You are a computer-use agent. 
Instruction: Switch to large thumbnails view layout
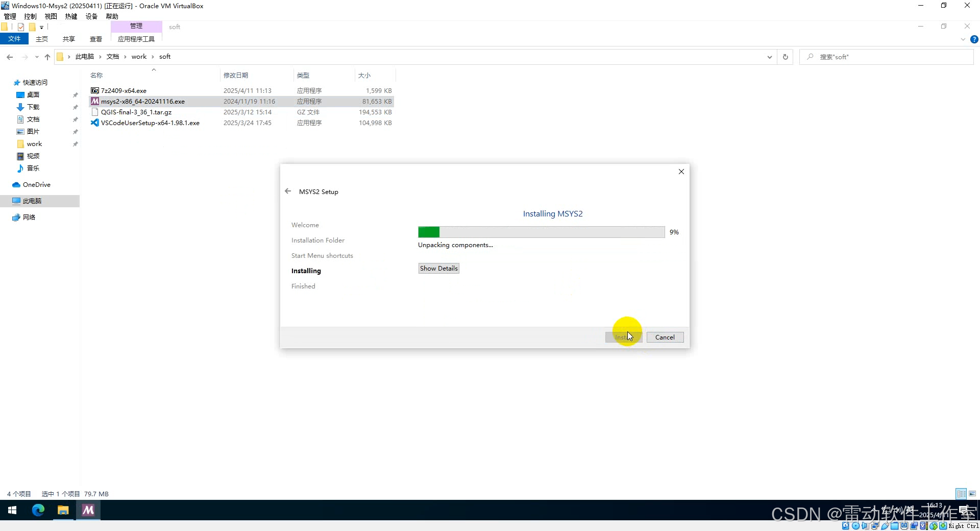972,494
